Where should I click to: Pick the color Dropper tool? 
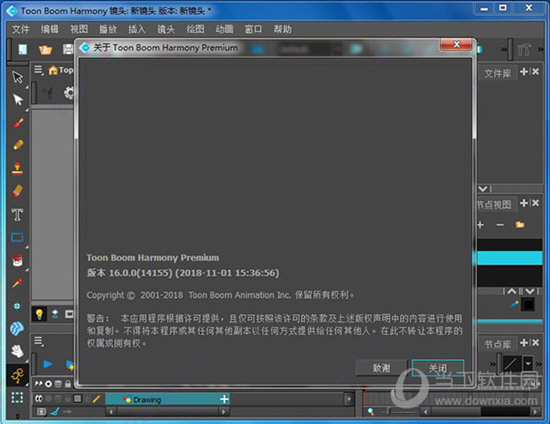[x=17, y=283]
